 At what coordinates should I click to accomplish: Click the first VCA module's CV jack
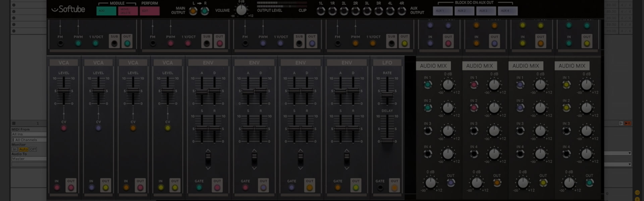[64, 128]
